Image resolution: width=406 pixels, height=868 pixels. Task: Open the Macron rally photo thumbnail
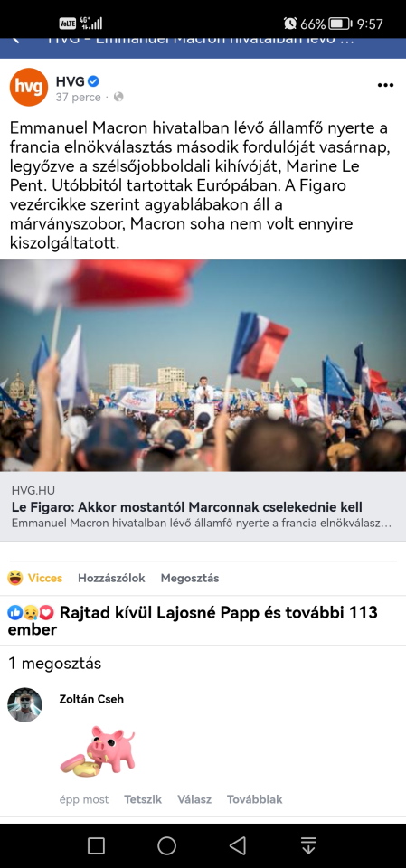click(x=203, y=365)
